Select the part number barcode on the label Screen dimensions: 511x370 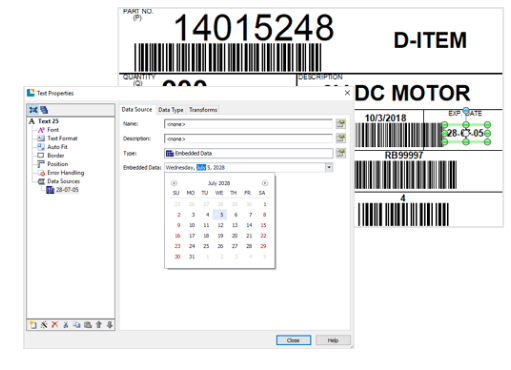pyautogui.click(x=228, y=57)
